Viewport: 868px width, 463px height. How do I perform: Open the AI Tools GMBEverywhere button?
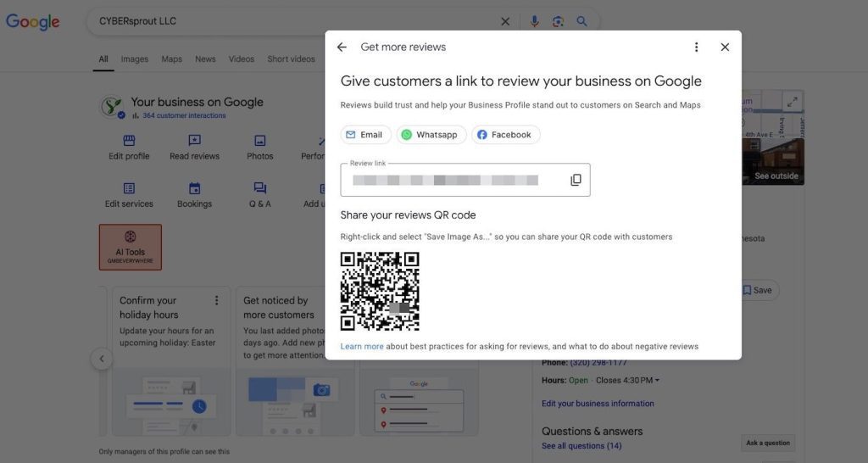pyautogui.click(x=130, y=247)
